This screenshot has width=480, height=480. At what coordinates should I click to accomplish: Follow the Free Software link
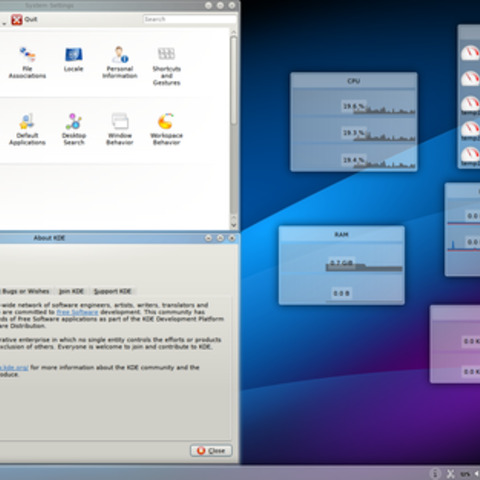click(x=77, y=312)
